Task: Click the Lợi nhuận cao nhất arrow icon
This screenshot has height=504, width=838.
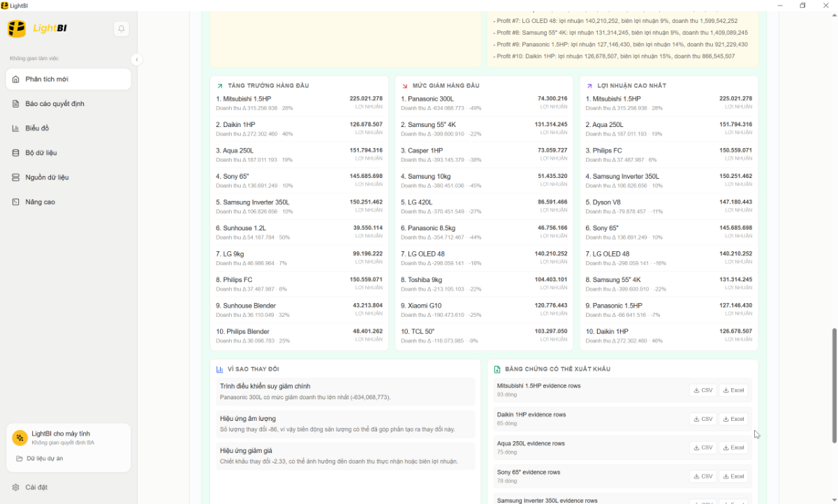Action: click(589, 86)
